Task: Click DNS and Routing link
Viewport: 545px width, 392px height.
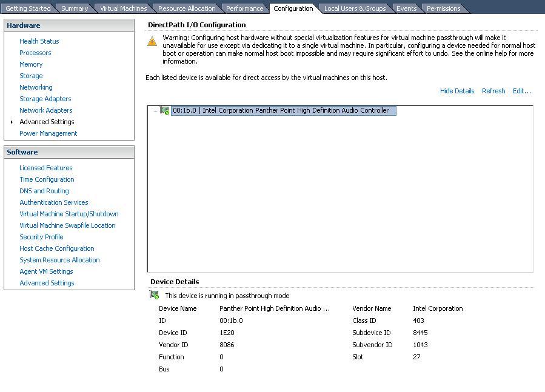Action: (x=44, y=191)
